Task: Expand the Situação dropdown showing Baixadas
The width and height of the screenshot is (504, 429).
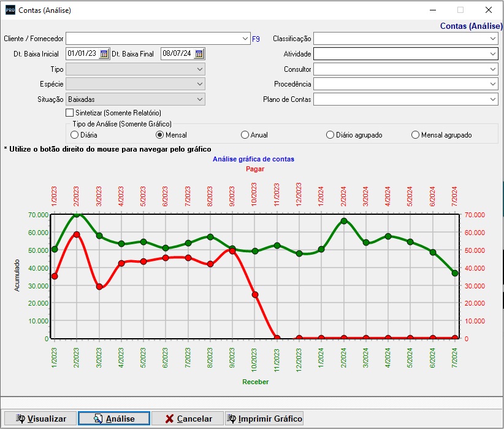Action: click(200, 99)
